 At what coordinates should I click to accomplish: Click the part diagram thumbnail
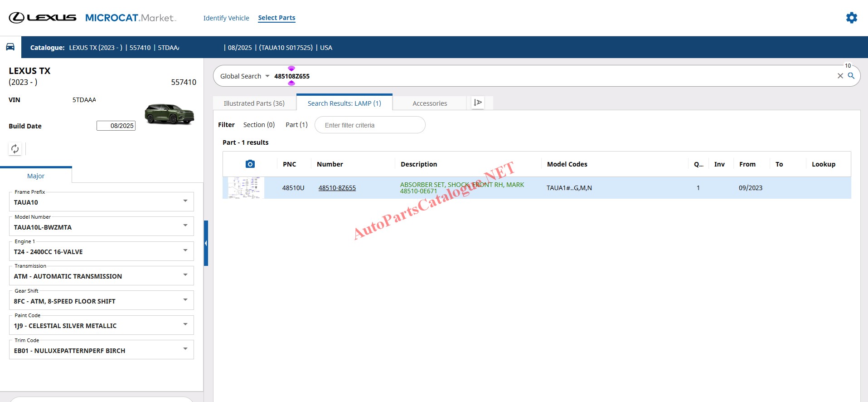[x=244, y=188]
